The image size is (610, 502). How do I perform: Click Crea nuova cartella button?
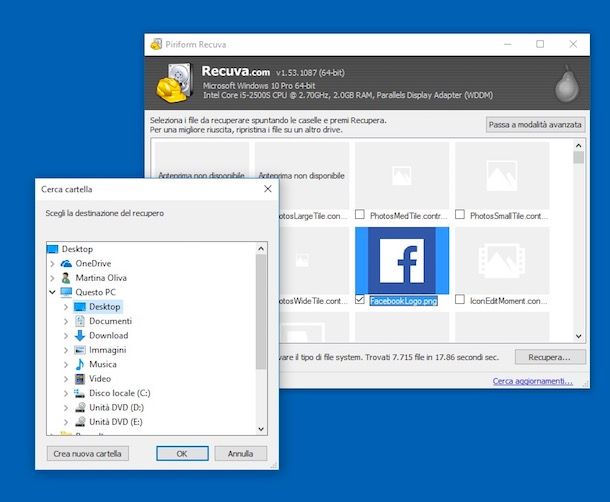pos(88,454)
